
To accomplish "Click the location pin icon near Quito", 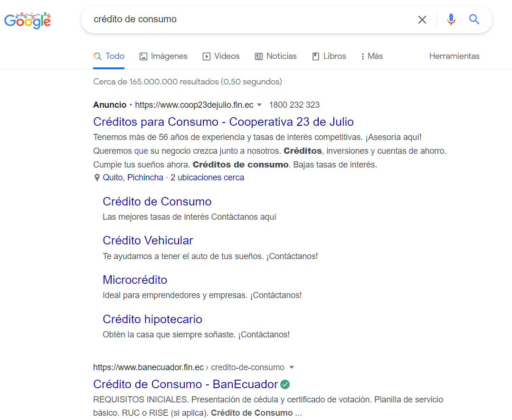I will (x=97, y=177).
